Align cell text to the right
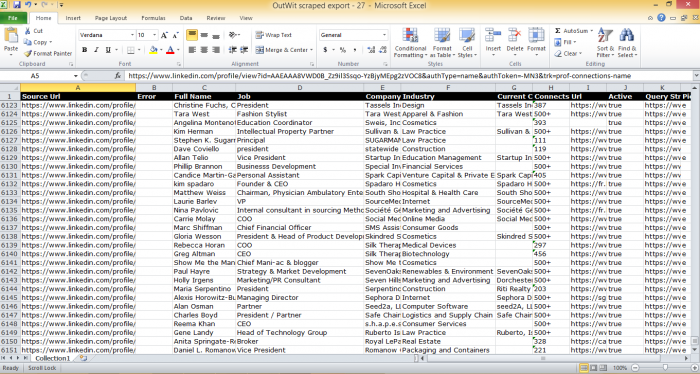The height and width of the screenshot is (374, 700). click(216, 50)
